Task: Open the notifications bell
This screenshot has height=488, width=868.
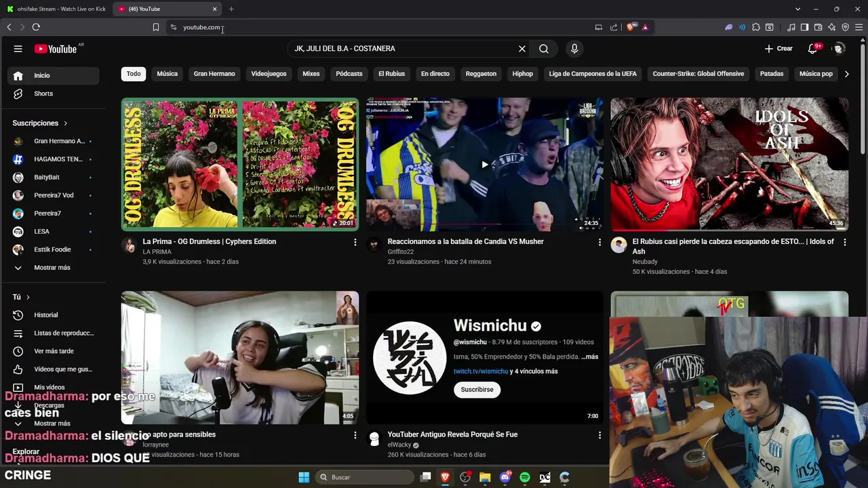Action: [812, 49]
